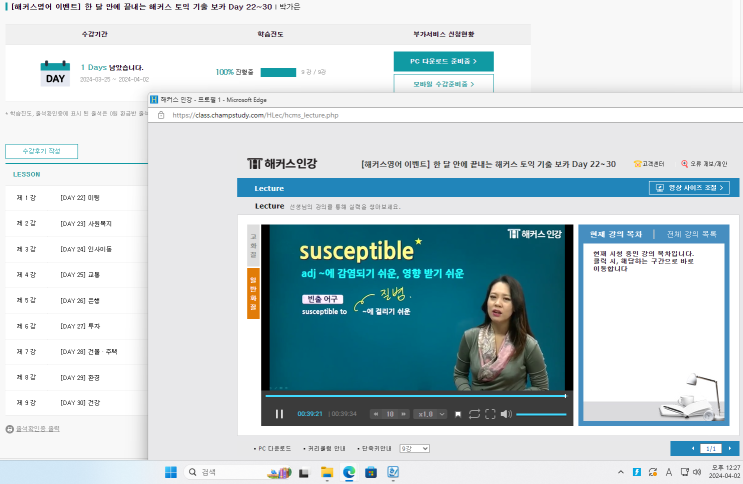Click the DAY calendar icon
Viewport: 743px width, 484px height.
55,74
